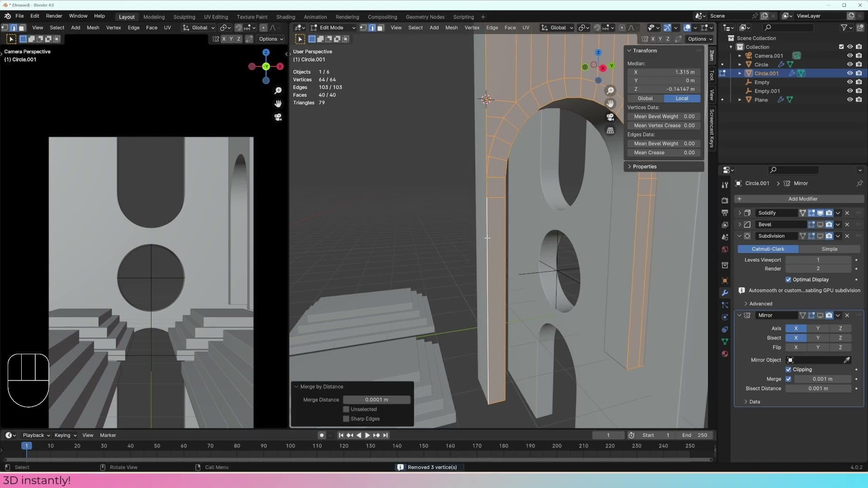This screenshot has width=868, height=488.
Task: Open Tool properties tab icon
Action: point(725,185)
